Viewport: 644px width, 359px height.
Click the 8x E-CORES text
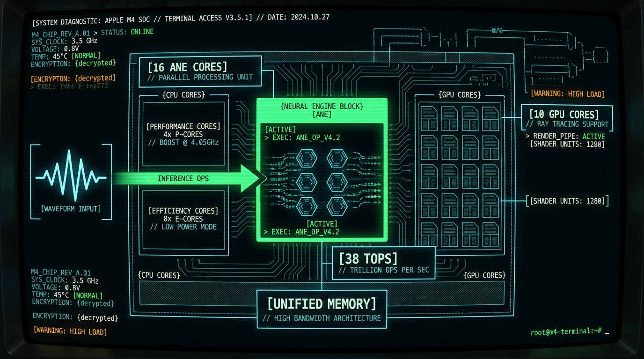(x=183, y=219)
